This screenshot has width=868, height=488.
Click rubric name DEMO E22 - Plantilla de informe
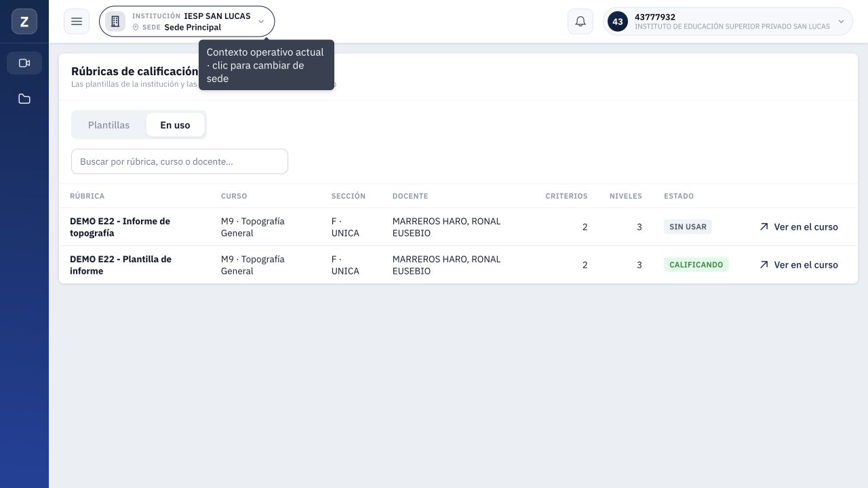click(121, 265)
